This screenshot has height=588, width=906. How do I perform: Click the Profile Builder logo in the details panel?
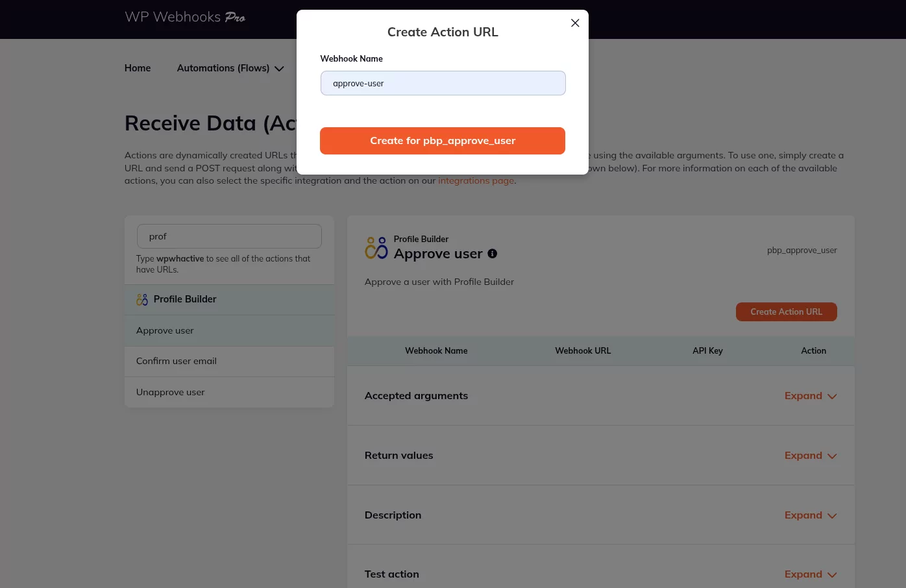point(376,247)
